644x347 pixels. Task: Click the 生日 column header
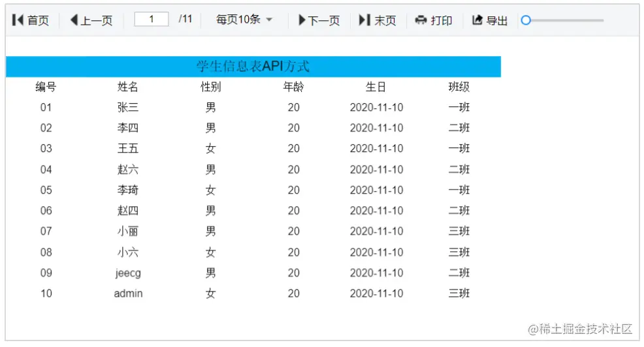point(376,87)
